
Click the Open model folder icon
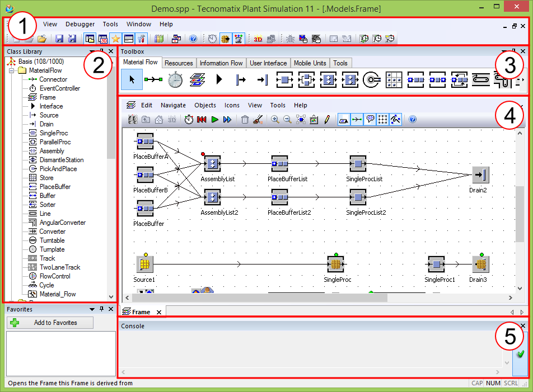coord(42,39)
